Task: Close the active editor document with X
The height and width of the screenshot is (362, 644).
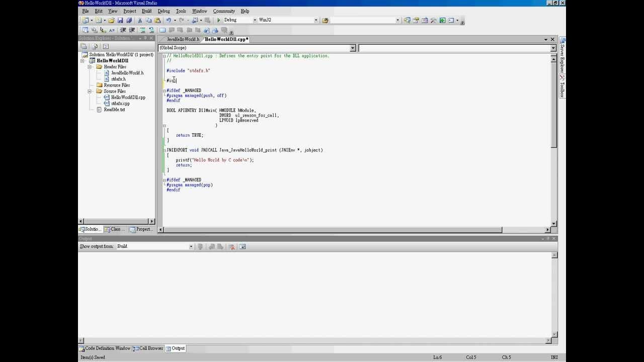Action: pyautogui.click(x=552, y=39)
